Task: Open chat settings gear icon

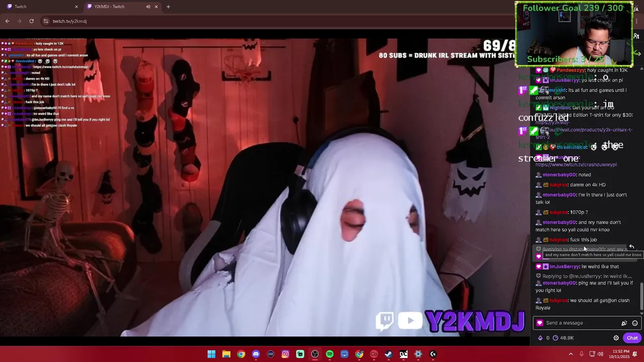Action: pyautogui.click(x=616, y=338)
